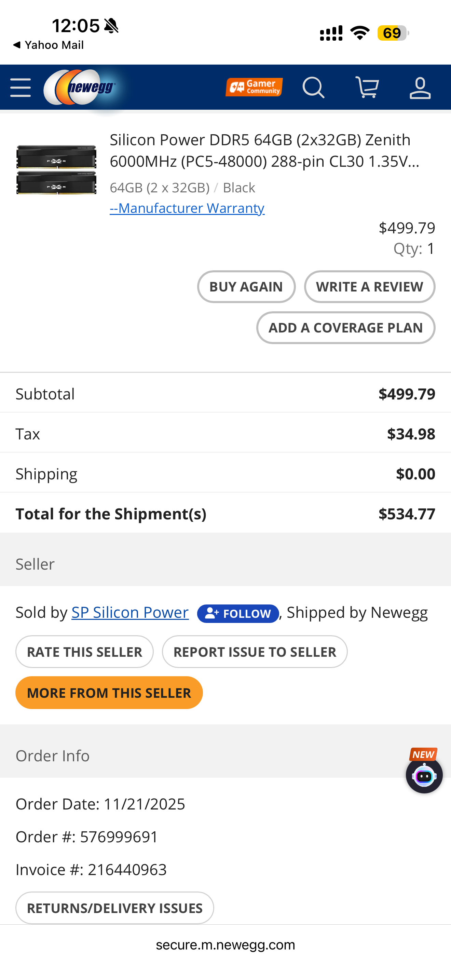Open Returns/Delivery Issues
This screenshot has height=980, width=451.
point(114,908)
